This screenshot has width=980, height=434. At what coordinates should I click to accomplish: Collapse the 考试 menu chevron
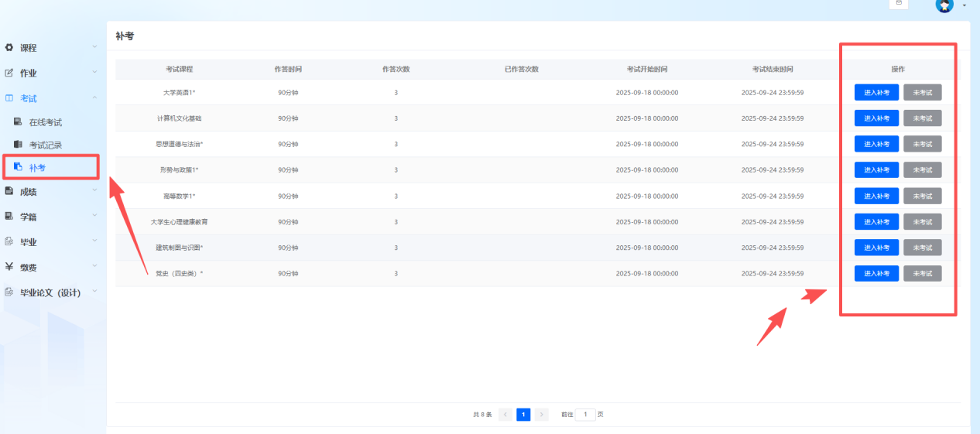pyautogui.click(x=94, y=98)
